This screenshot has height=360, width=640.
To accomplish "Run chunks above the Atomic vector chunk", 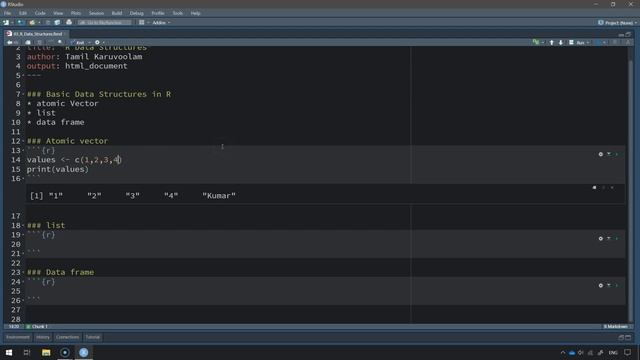I will [609, 154].
